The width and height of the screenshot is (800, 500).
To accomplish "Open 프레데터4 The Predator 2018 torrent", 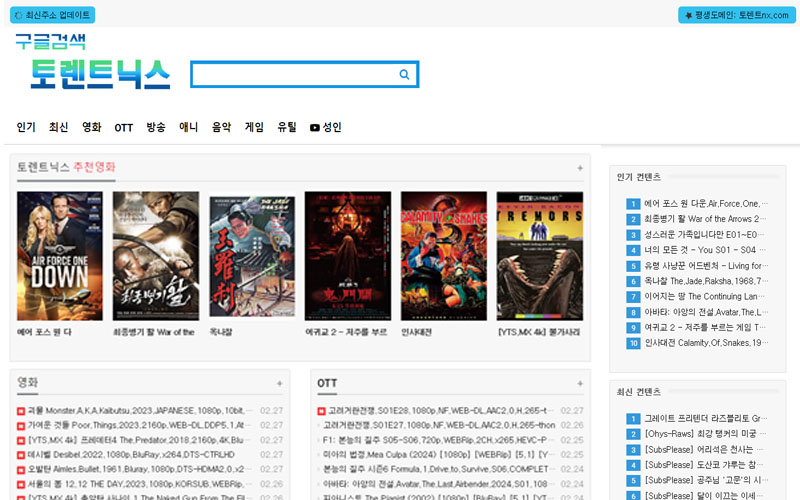I will coord(139,440).
